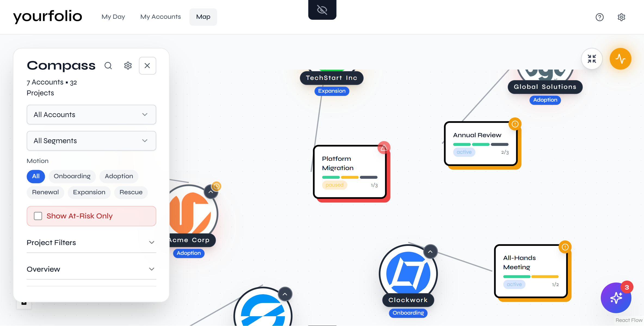
Task: Click the Platform Migration progress bar
Action: point(350,177)
